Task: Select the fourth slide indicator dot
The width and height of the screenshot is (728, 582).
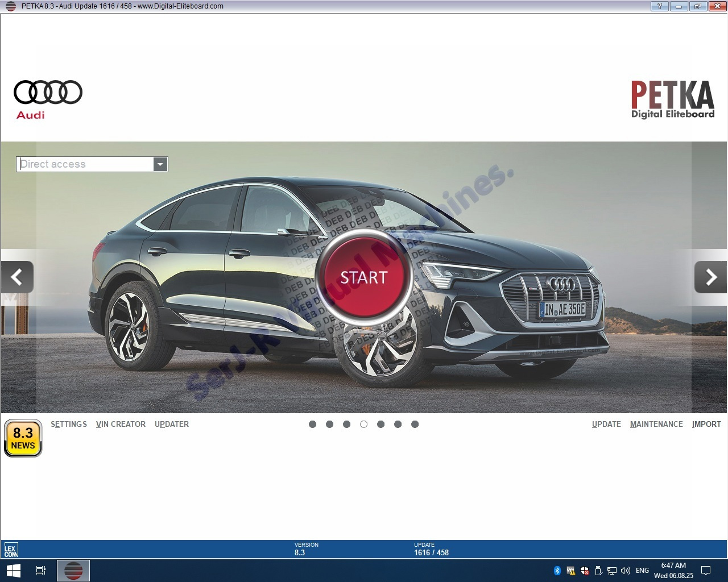Action: pyautogui.click(x=363, y=425)
